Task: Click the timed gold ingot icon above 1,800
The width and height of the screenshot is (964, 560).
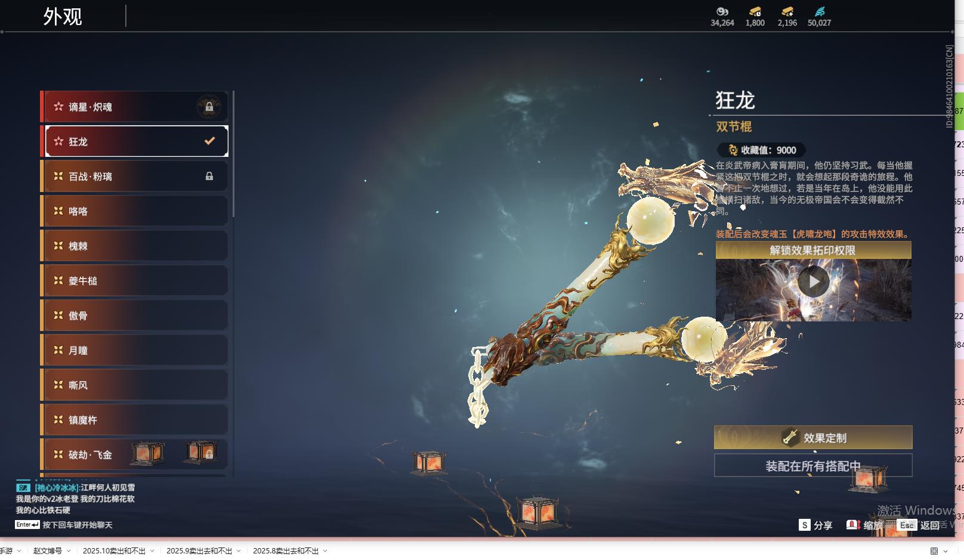Action: click(x=755, y=11)
